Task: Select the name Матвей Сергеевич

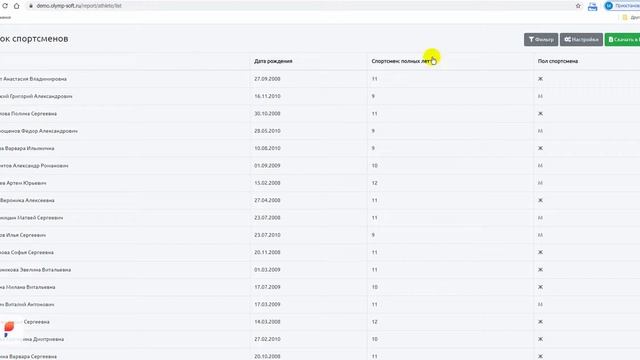Action: coord(40,218)
